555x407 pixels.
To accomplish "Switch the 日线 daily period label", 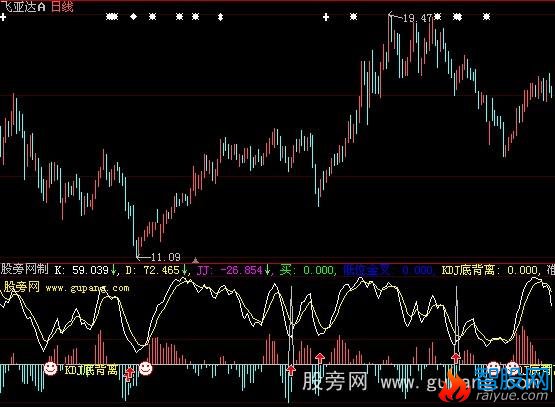I will (62, 6).
